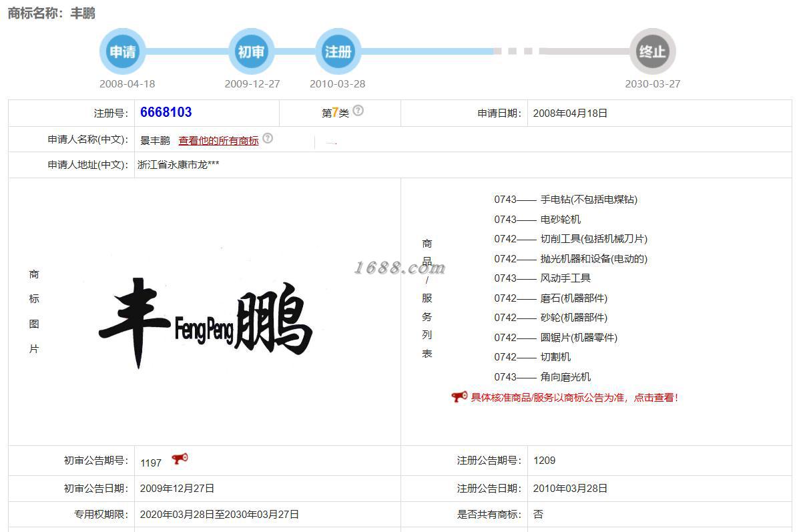Viewport: 799px width, 532px height.
Task: Select goods item 风动手工具
Action: tap(565, 278)
